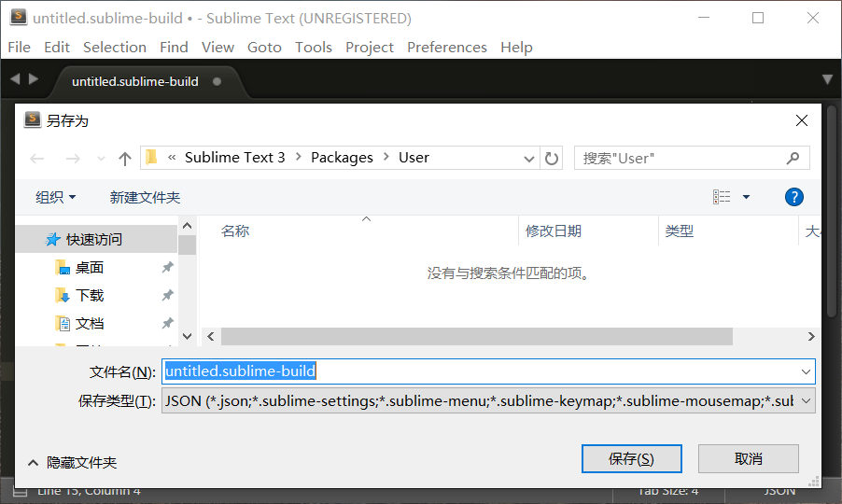The width and height of the screenshot is (842, 504).
Task: Open the Tools menu
Action: pos(314,48)
